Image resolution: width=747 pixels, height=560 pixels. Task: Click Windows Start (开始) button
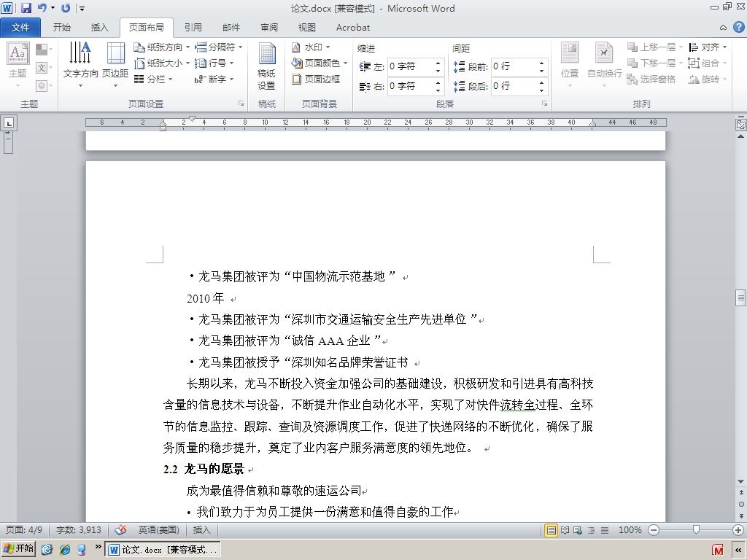point(18,548)
